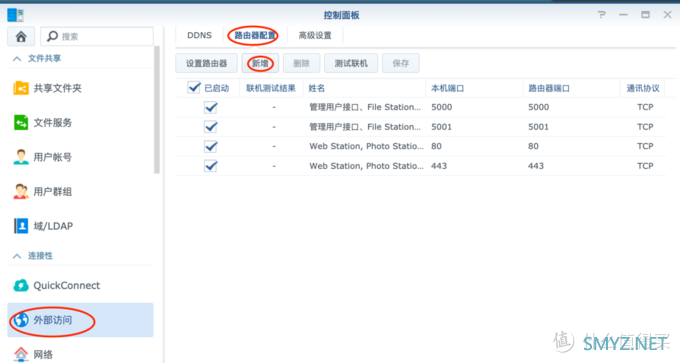Viewport: 680px width, 363px height.
Task: Select the 管理用户接口 row with port 5001
Action: tap(420, 127)
